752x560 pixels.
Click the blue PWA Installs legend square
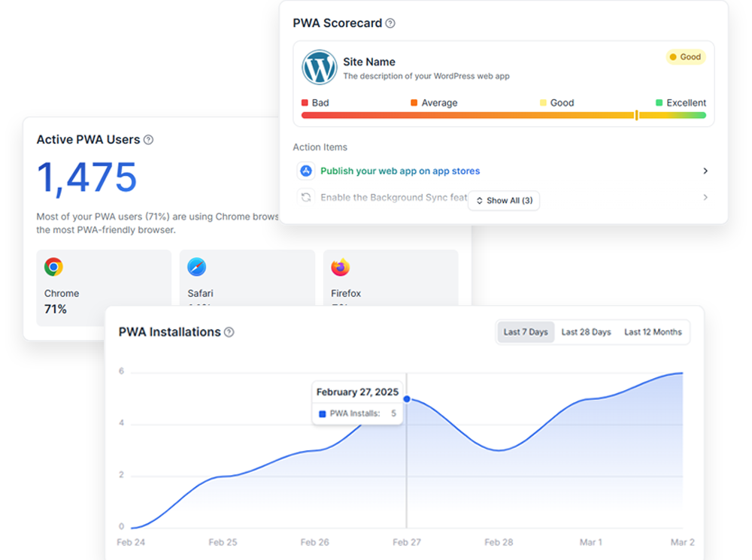point(324,414)
